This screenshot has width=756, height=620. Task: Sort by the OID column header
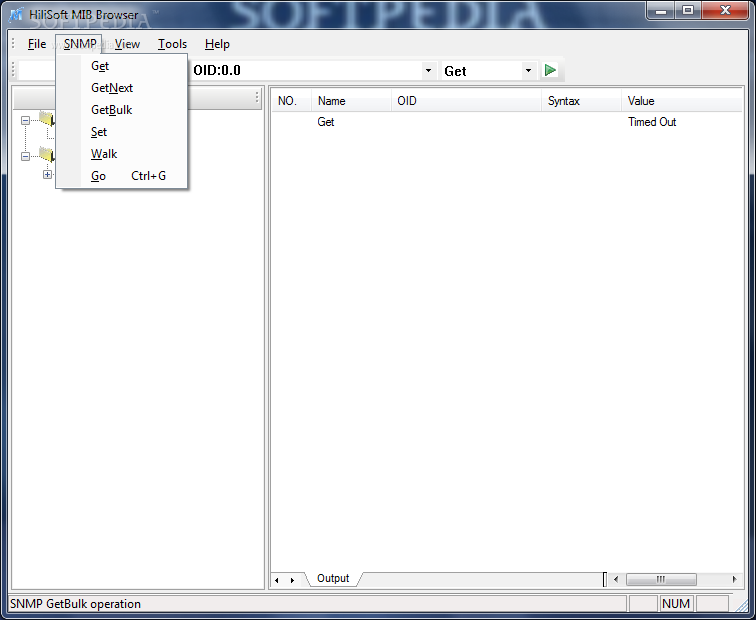(466, 101)
